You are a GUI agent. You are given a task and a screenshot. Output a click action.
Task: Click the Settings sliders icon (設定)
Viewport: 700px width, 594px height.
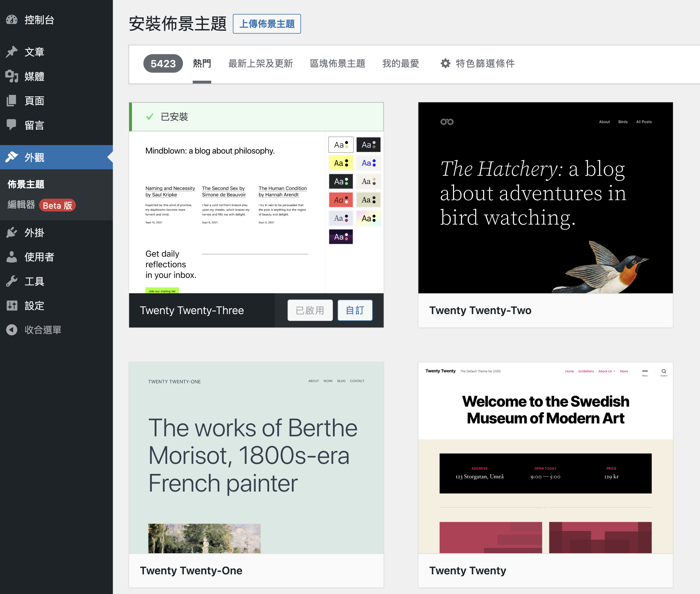[x=12, y=306]
